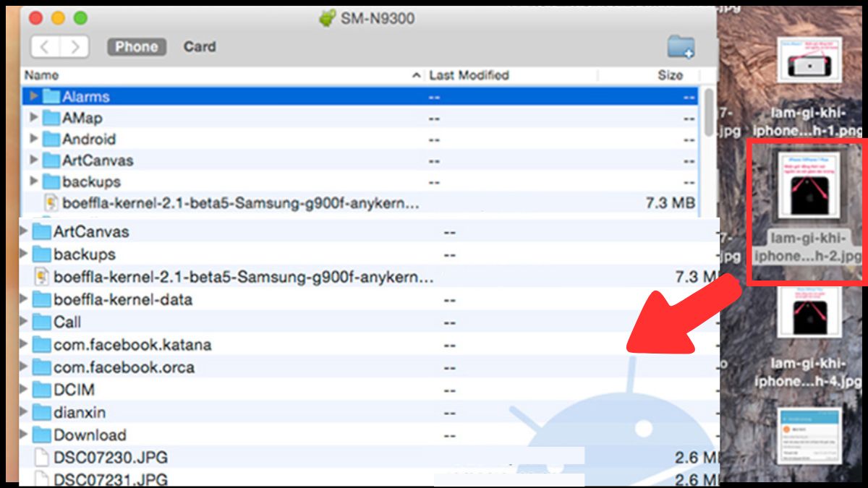Screen dimensions: 868x488
Task: Switch to the Card storage tab
Action: click(199, 46)
